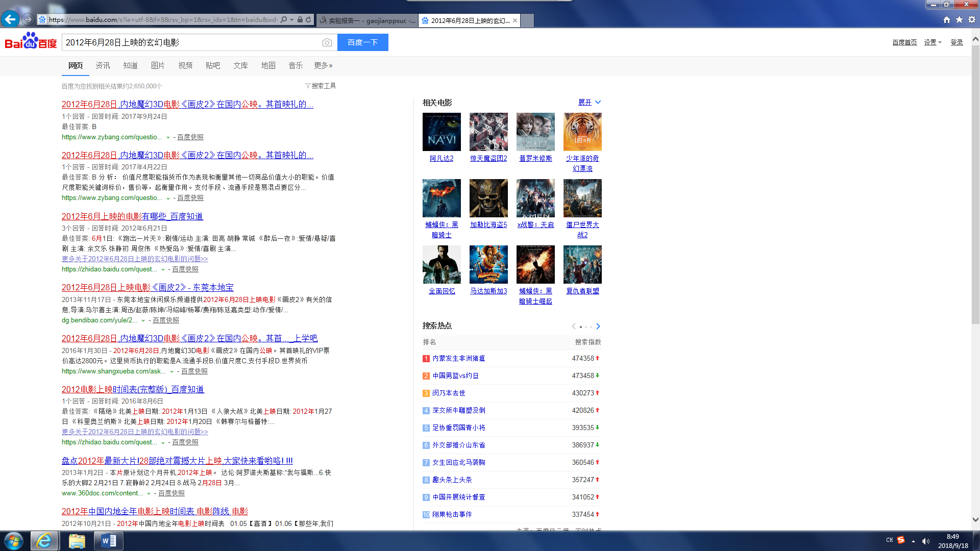This screenshot has width=980, height=551.
Task: Click the browser back arrow button
Action: 10,19
